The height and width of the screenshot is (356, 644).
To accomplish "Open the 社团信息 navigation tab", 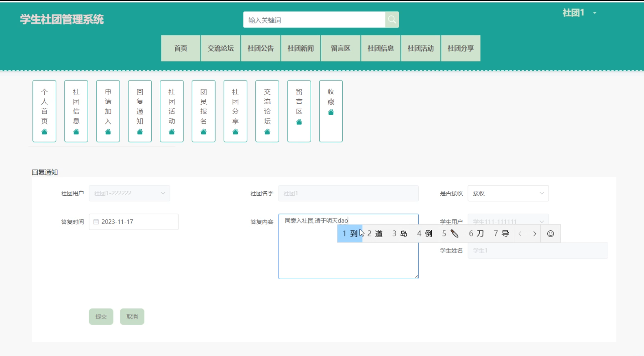I will (x=381, y=48).
